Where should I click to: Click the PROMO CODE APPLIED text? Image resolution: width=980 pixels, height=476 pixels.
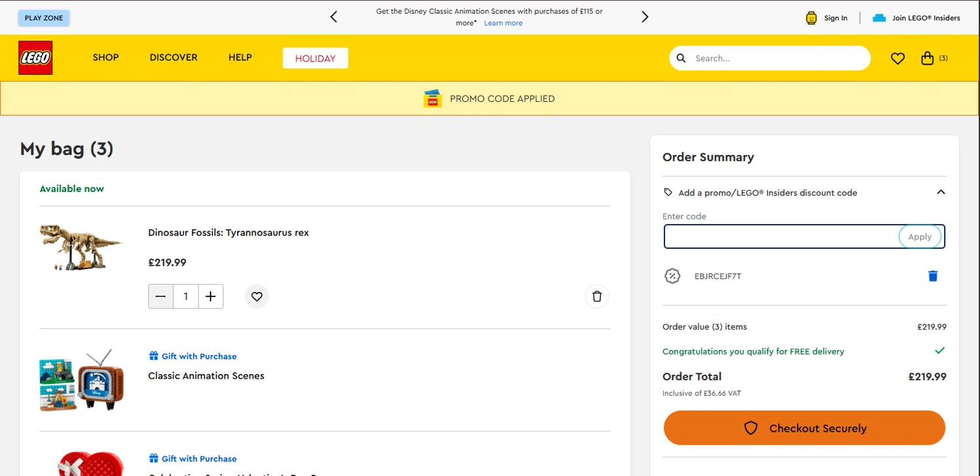[502, 99]
